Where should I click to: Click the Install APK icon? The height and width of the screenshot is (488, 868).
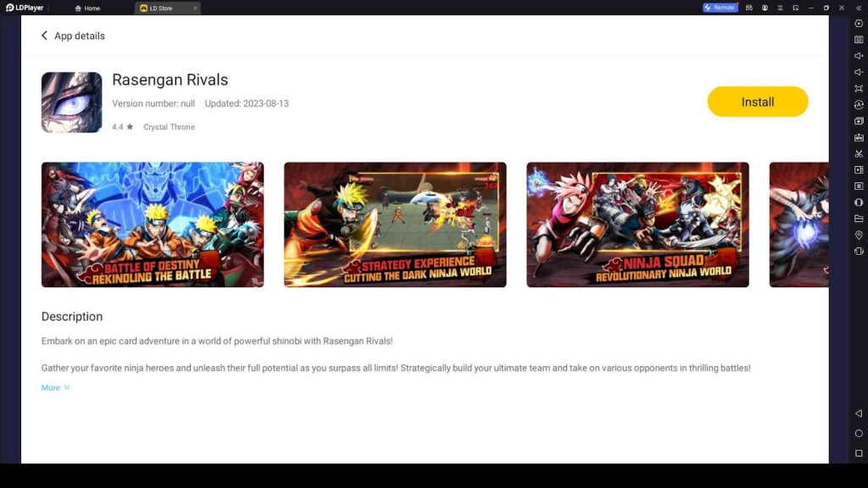point(859,137)
